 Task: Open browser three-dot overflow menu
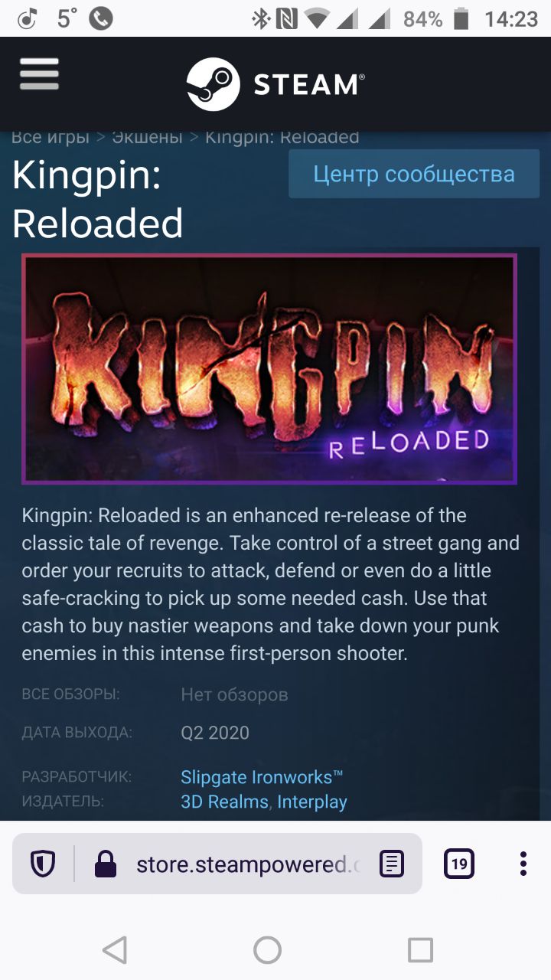click(x=523, y=864)
